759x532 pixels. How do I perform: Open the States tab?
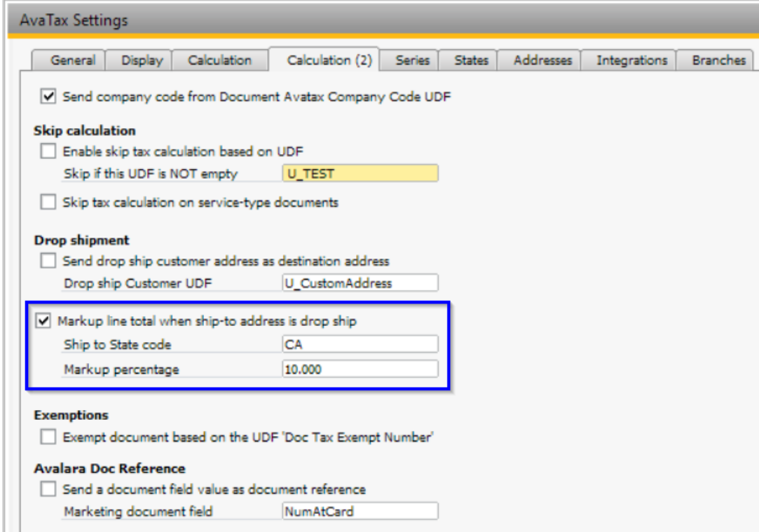[x=468, y=60]
